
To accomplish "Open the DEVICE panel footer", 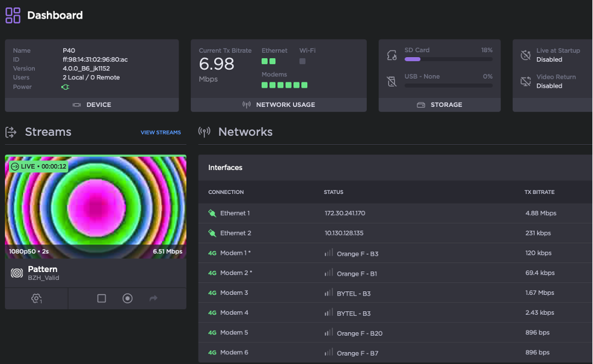I will coord(92,105).
